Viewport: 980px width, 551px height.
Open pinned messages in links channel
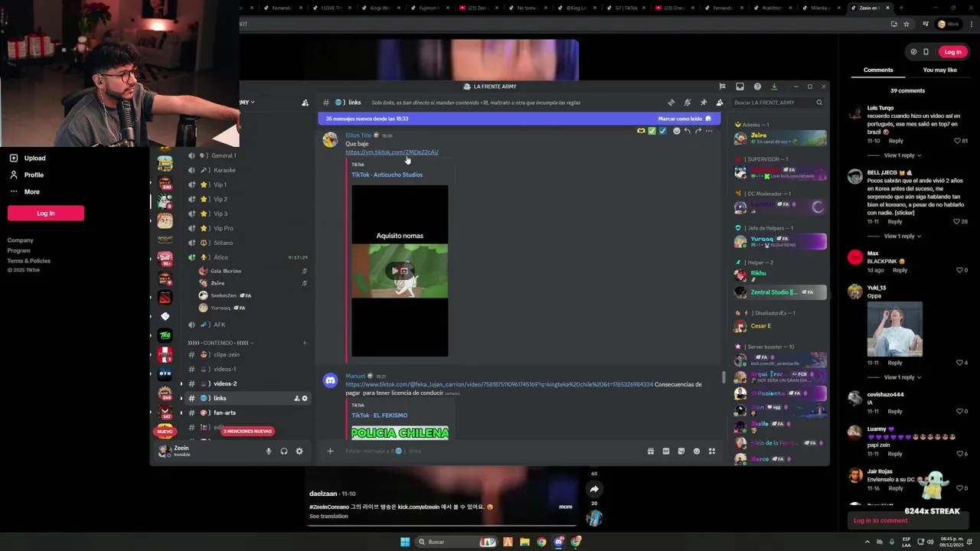point(704,103)
